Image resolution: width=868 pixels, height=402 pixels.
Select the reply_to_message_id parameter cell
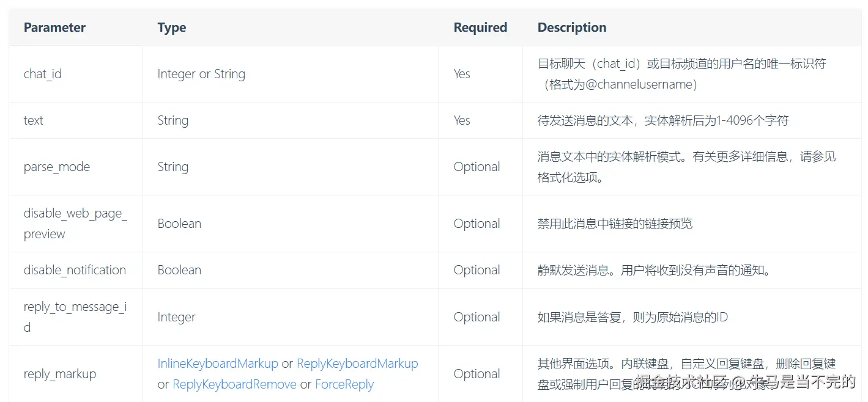pos(75,317)
